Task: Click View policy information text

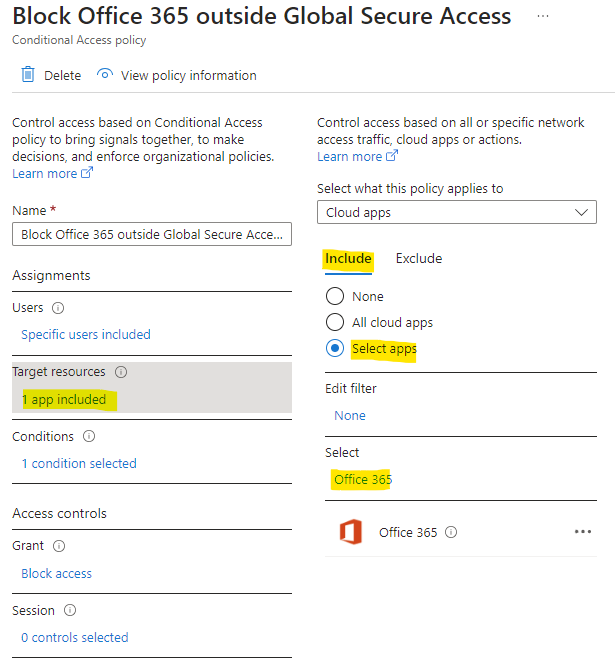Action: pos(188,75)
